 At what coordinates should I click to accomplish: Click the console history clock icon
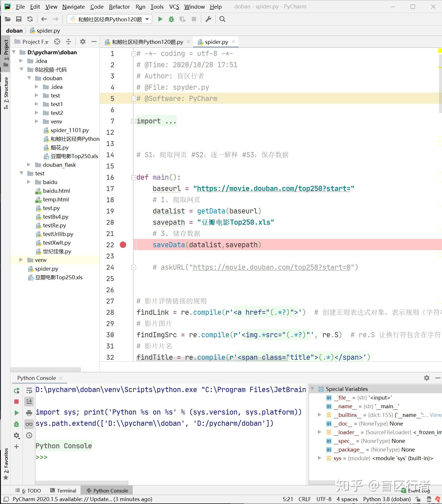click(29, 435)
